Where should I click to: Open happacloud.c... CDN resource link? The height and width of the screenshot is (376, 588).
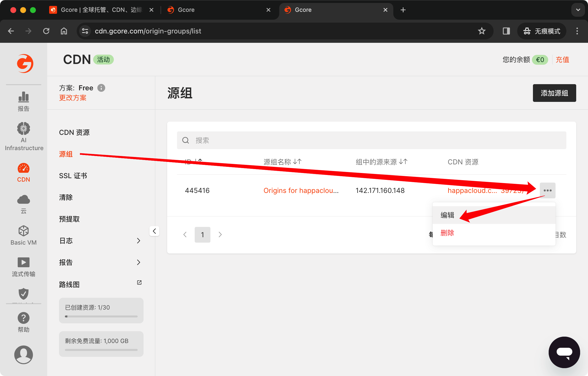pyautogui.click(x=472, y=190)
